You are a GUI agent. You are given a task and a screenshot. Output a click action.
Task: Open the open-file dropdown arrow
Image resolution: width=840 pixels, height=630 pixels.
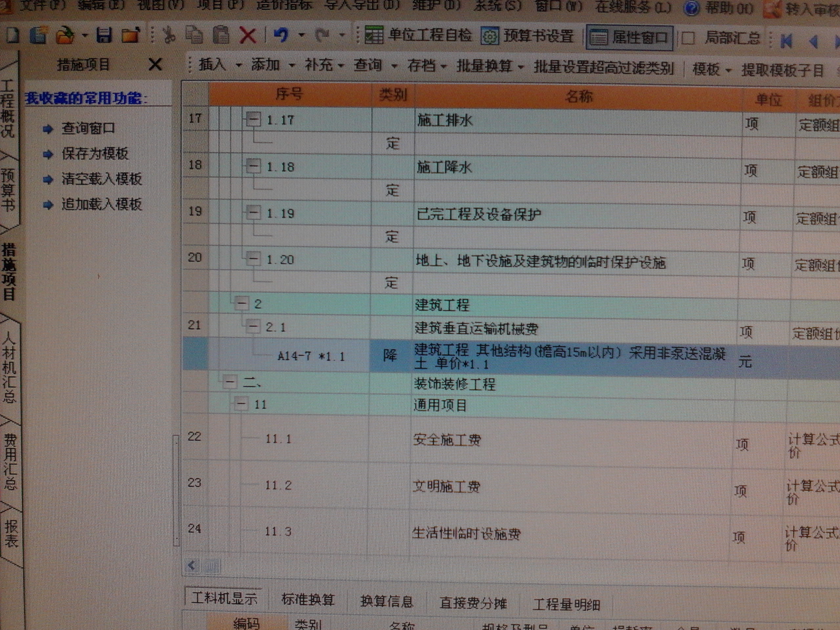point(85,36)
